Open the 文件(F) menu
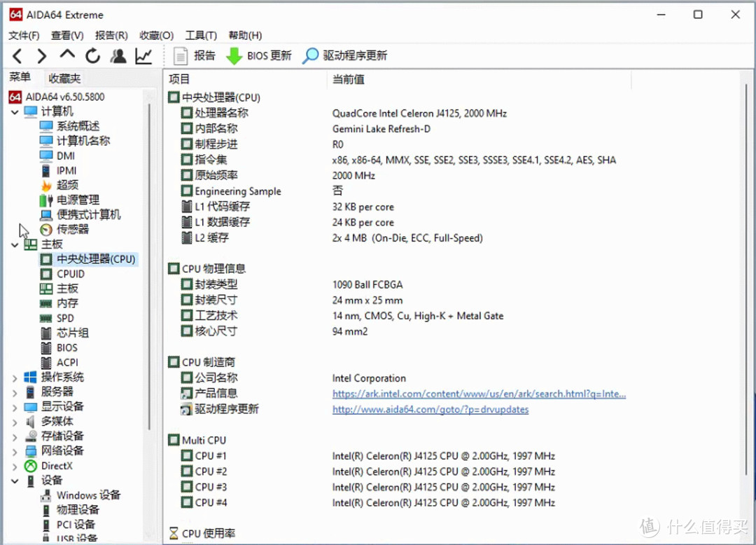The width and height of the screenshot is (756, 545). [24, 35]
